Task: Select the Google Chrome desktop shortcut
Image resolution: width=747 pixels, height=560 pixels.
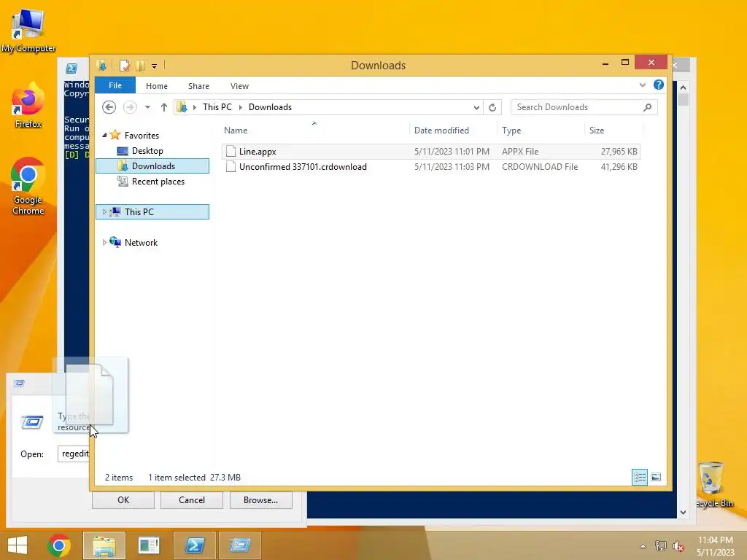Action: point(28,186)
